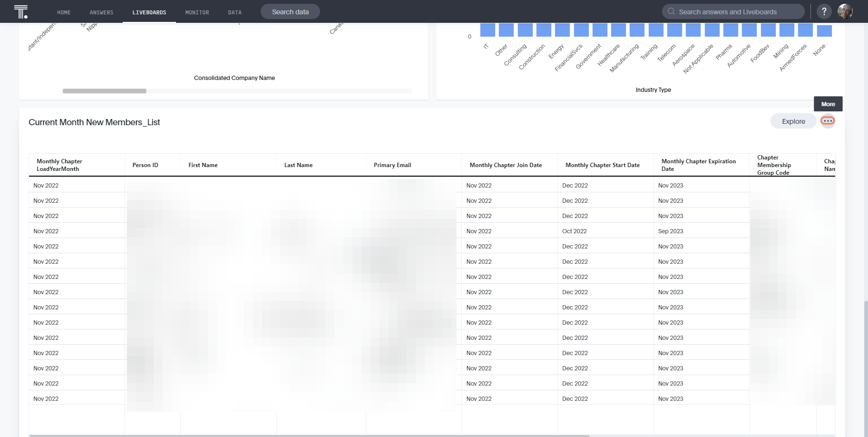
Task: Open the Data tab
Action: click(x=234, y=12)
